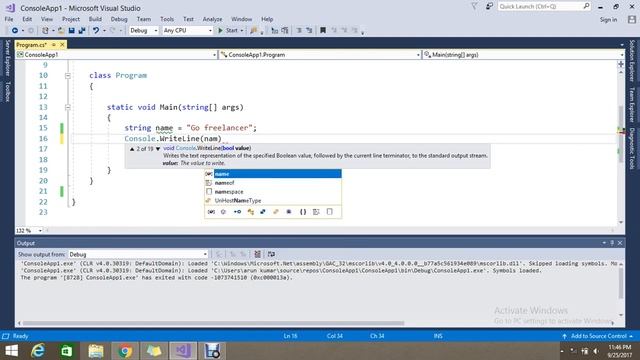
Task: Toggle the namespaces braces filter in IntelliSense
Action: [x=303, y=212]
